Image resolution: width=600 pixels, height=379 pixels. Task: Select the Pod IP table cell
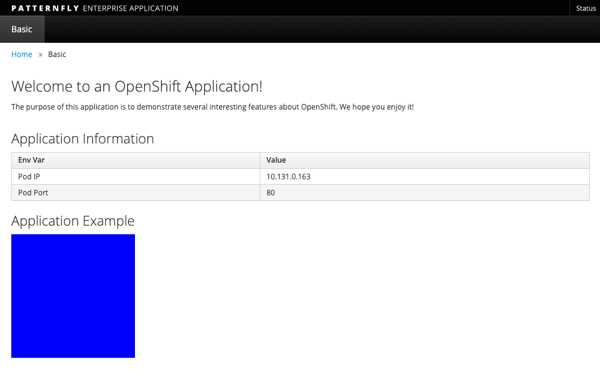click(x=136, y=176)
